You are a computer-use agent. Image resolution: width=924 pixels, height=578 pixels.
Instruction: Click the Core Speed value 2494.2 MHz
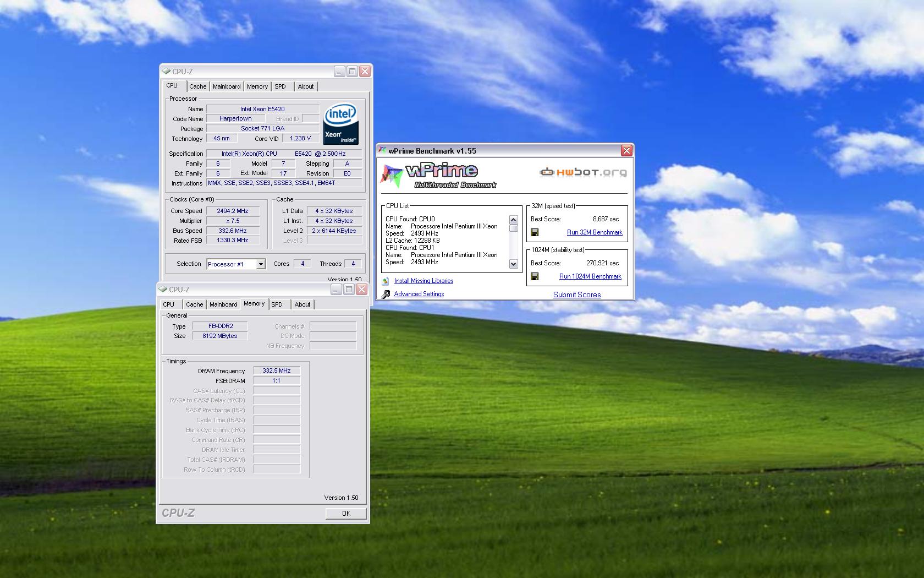[233, 211]
